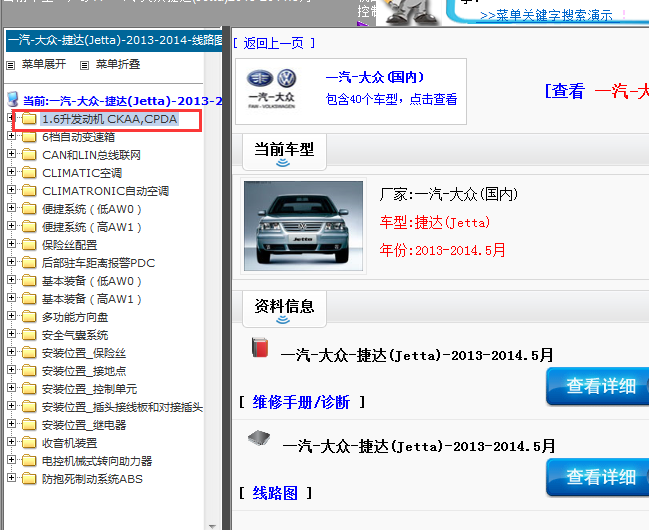Click folder icon of 安装位置_控制单元
649x530 pixels.
coord(29,389)
